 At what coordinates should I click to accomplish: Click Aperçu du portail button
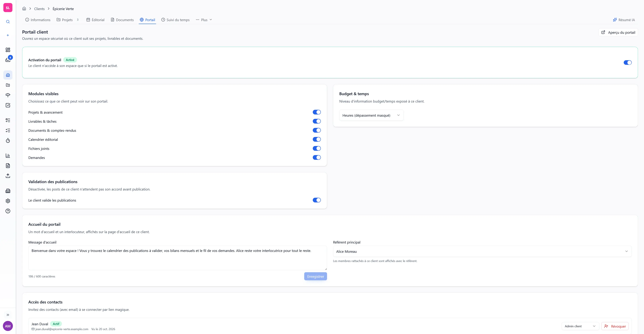618,32
